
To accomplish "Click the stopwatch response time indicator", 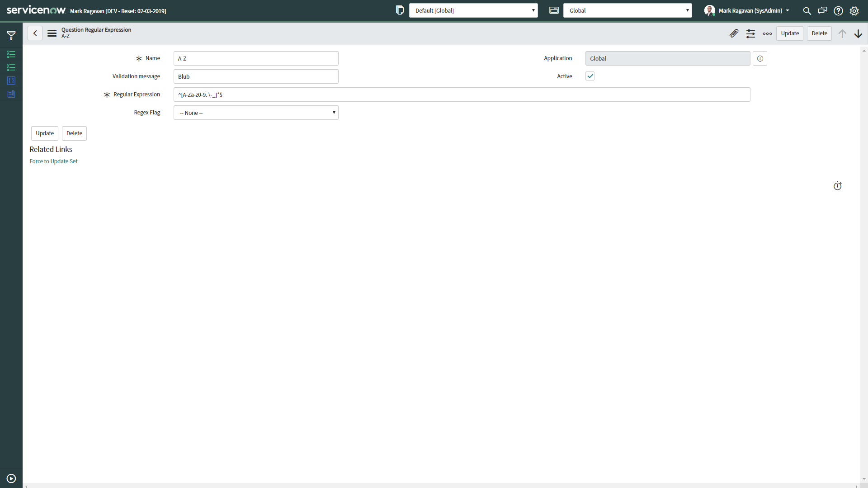I will 837,185.
